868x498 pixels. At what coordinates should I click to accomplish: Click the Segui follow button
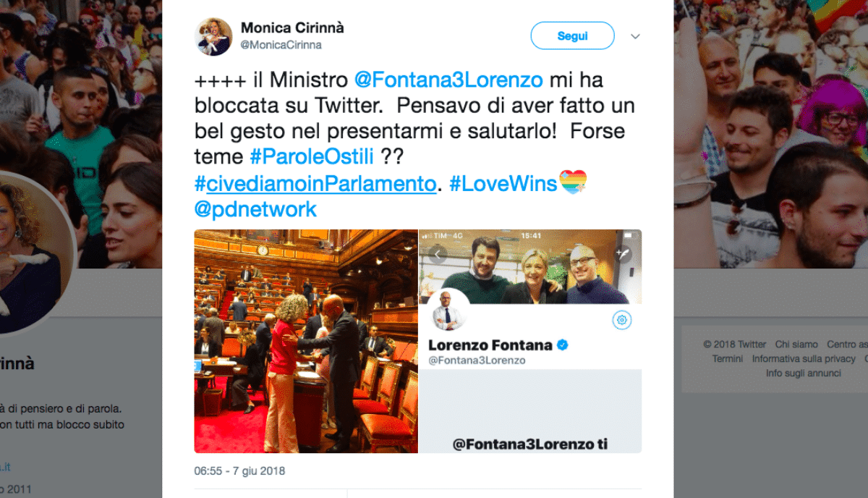(x=572, y=35)
